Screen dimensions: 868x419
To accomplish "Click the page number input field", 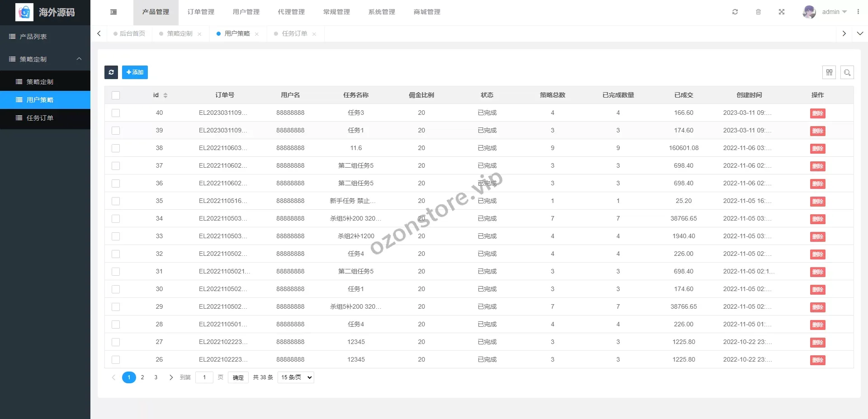I will tap(204, 377).
